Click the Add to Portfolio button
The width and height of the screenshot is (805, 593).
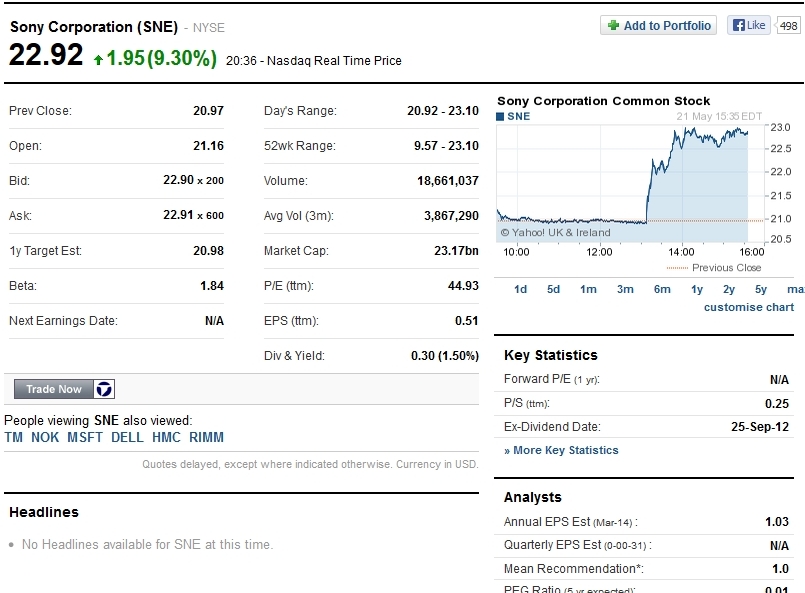pyautogui.click(x=658, y=26)
